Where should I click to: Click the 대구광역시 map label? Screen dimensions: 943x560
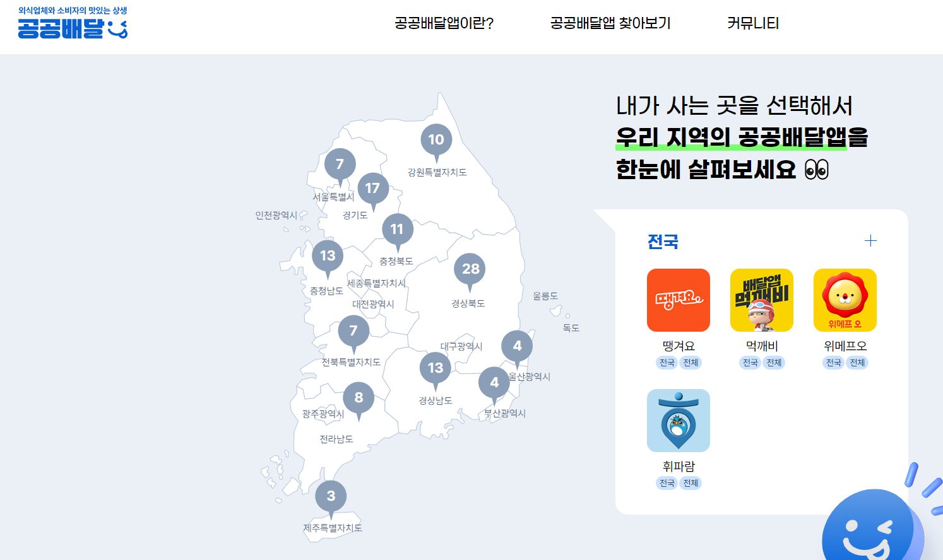(461, 346)
